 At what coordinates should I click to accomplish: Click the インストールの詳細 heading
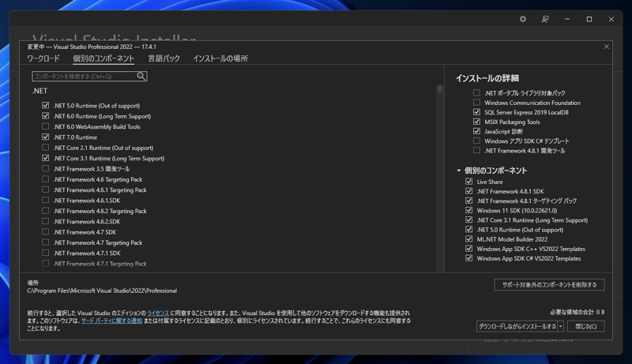pos(487,78)
